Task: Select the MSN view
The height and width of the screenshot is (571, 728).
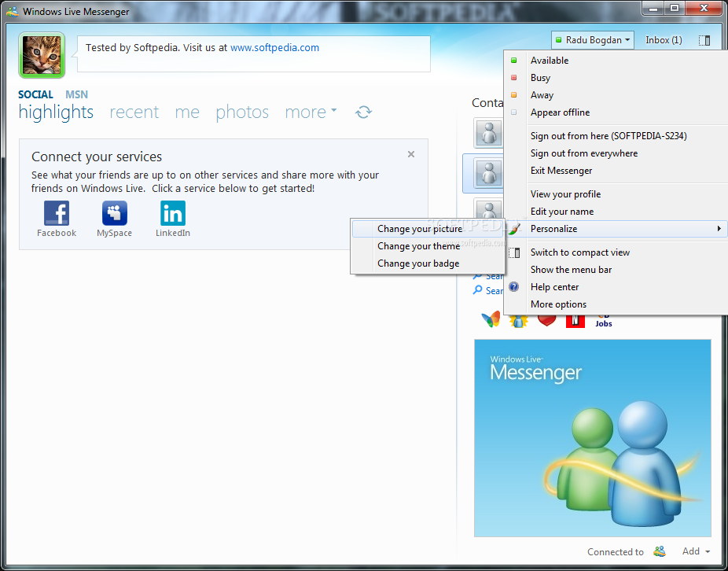Action: coord(76,94)
